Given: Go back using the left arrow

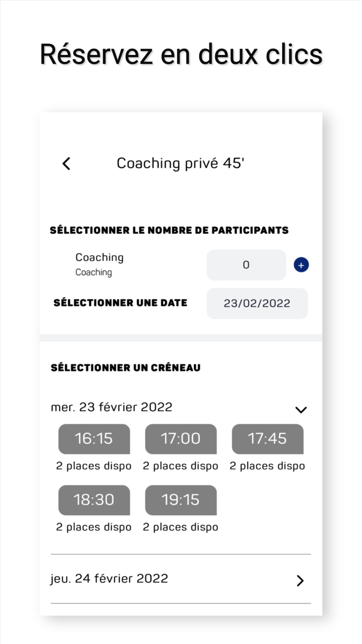Looking at the screenshot, I should coord(66,164).
